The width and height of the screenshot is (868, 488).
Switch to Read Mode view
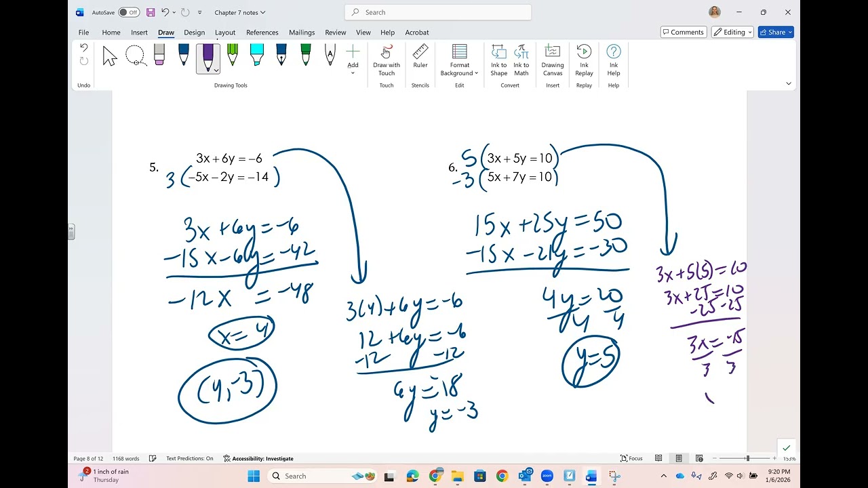(658, 459)
